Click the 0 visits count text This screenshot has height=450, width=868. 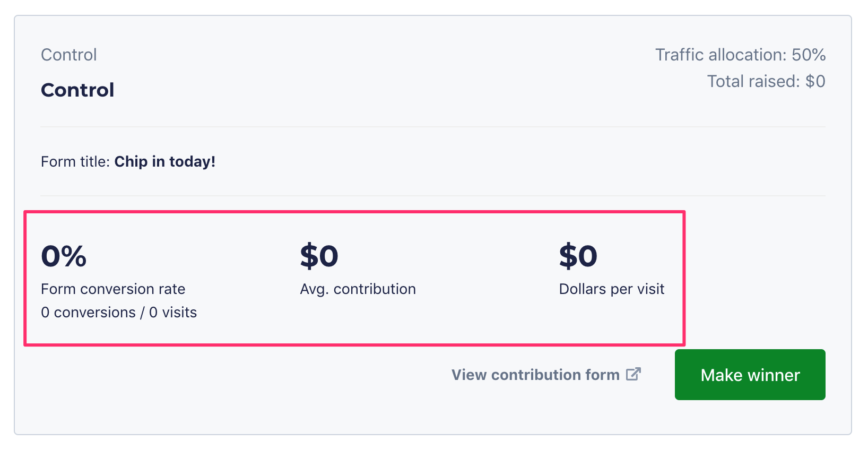point(173,313)
